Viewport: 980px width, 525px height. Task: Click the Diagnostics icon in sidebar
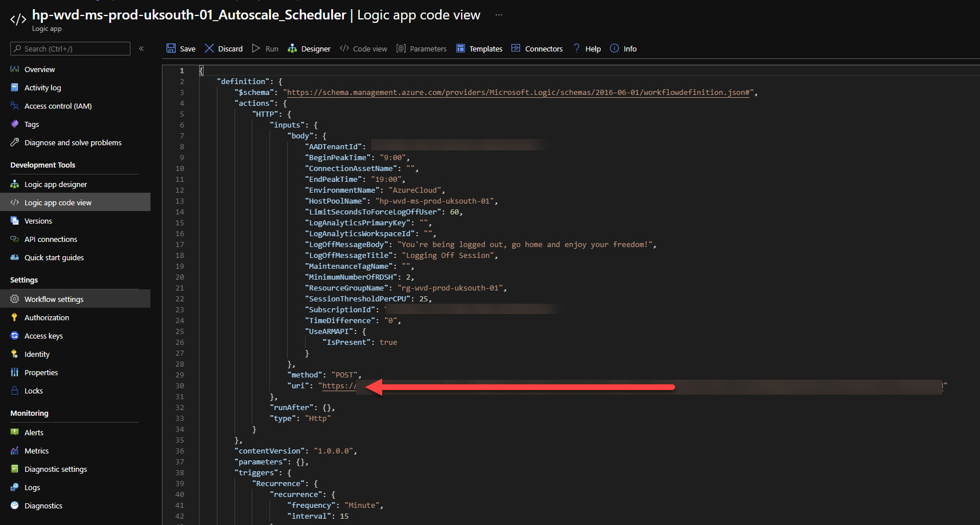[15, 506]
